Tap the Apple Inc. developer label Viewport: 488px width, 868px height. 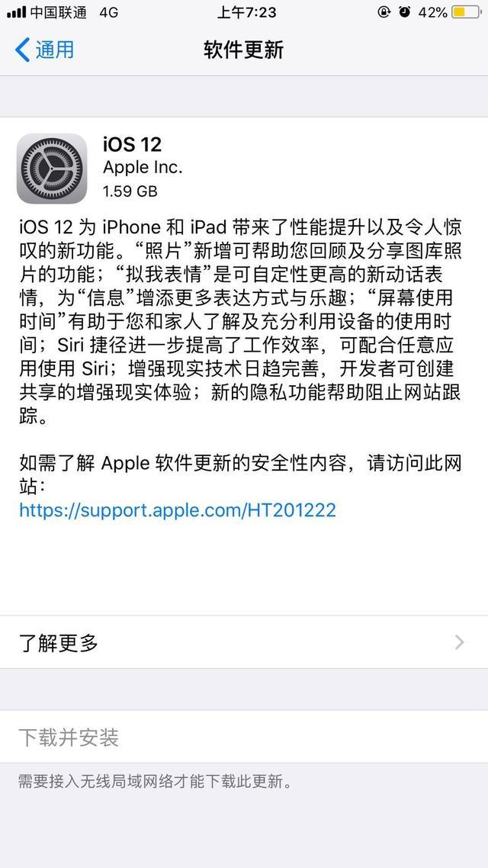point(143,167)
